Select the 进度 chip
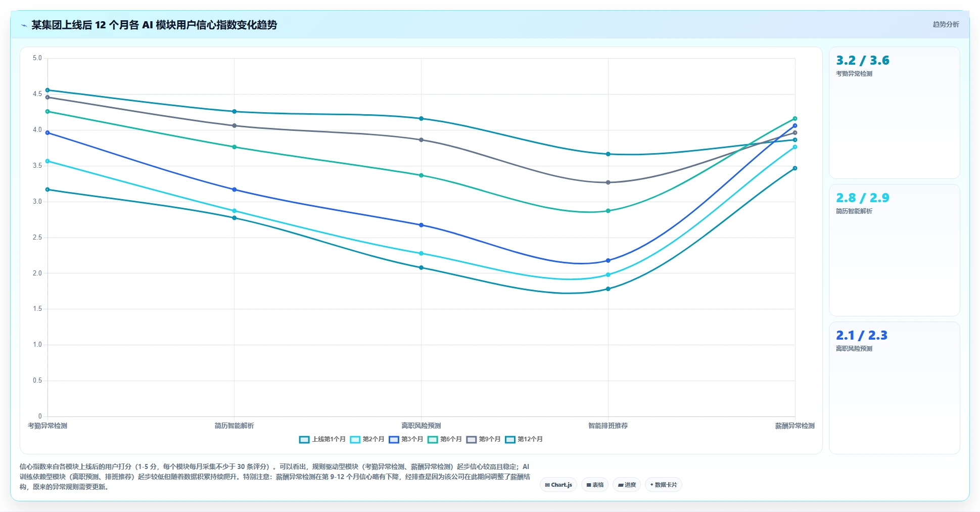Viewport: 980px width, 512px height. (627, 485)
